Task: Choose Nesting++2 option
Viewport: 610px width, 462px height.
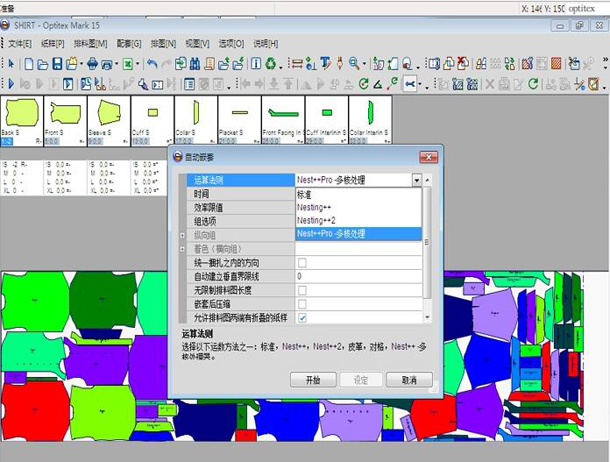Action: click(x=358, y=220)
